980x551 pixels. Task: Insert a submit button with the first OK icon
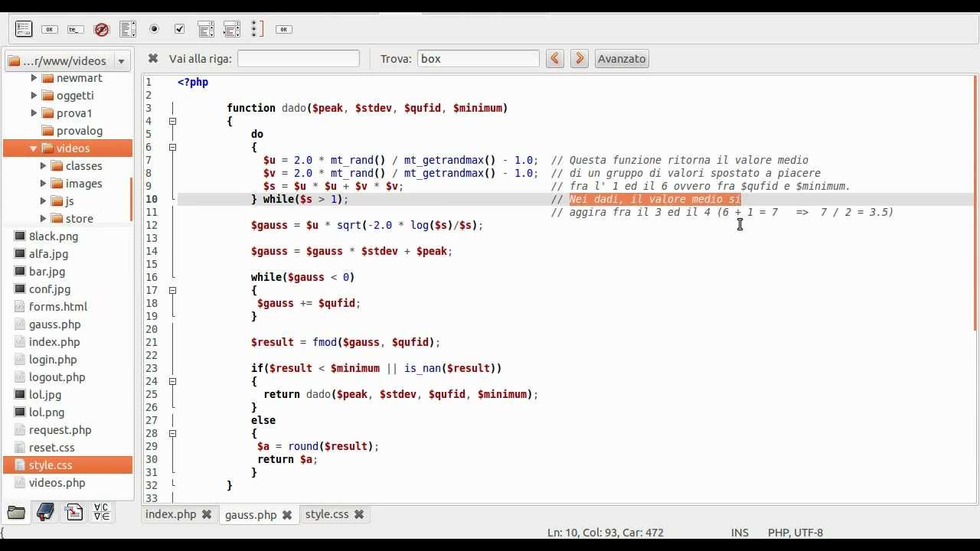pos(50,29)
